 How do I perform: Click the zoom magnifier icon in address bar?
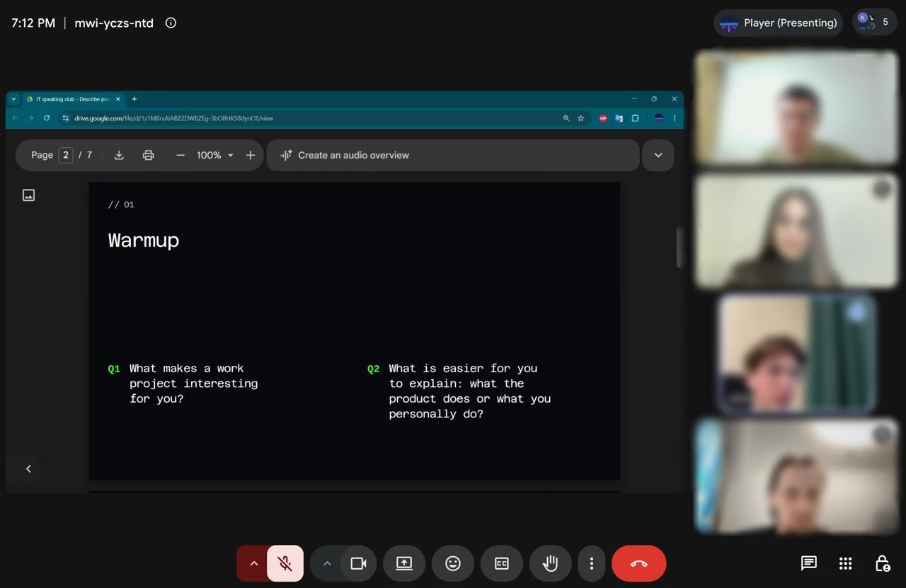(566, 118)
